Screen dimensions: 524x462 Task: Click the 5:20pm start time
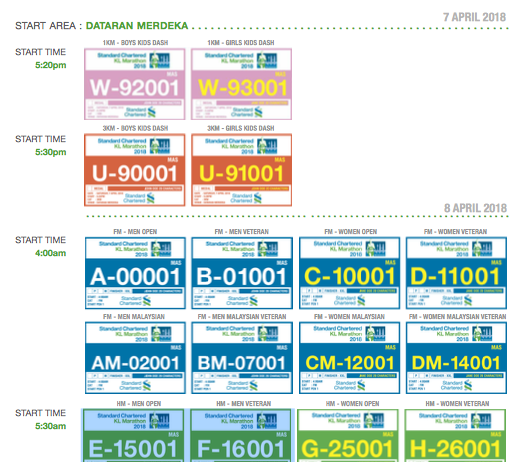coord(50,65)
